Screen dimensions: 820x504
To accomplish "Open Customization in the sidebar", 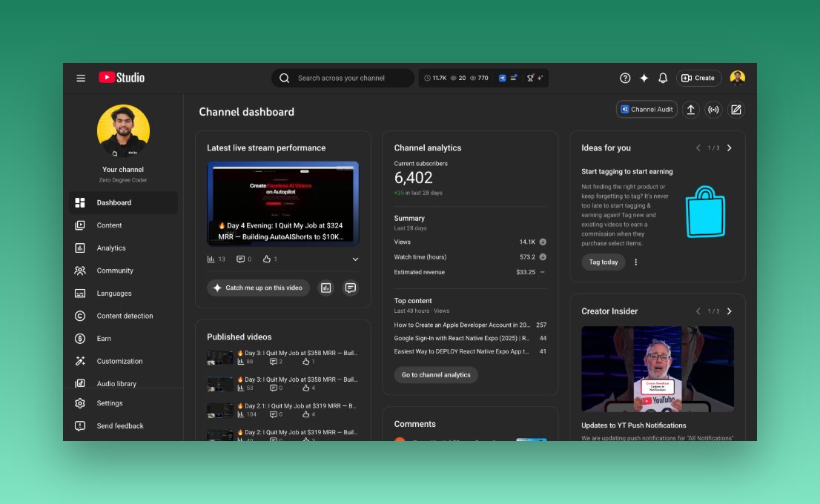I will 123,361.
